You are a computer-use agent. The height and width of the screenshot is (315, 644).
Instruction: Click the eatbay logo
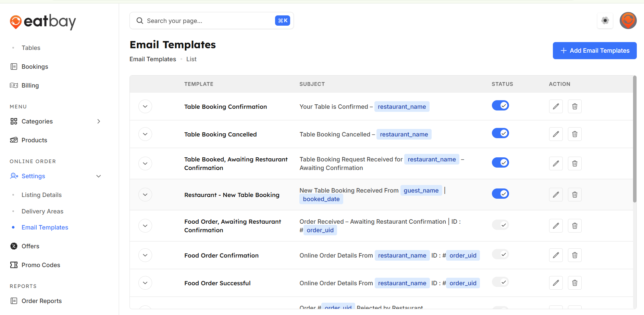(x=43, y=22)
